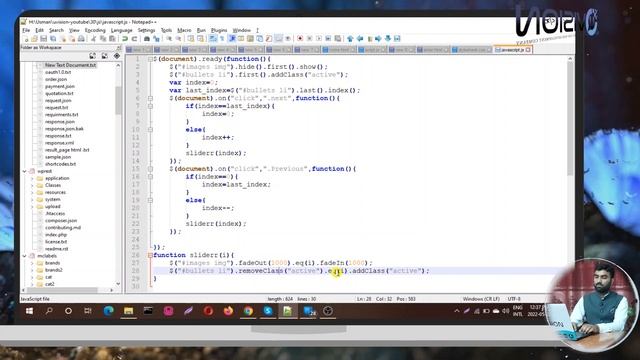This screenshot has width=640, height=360.
Task: Click the Locate Current File workspace icon
Action: 117,56
